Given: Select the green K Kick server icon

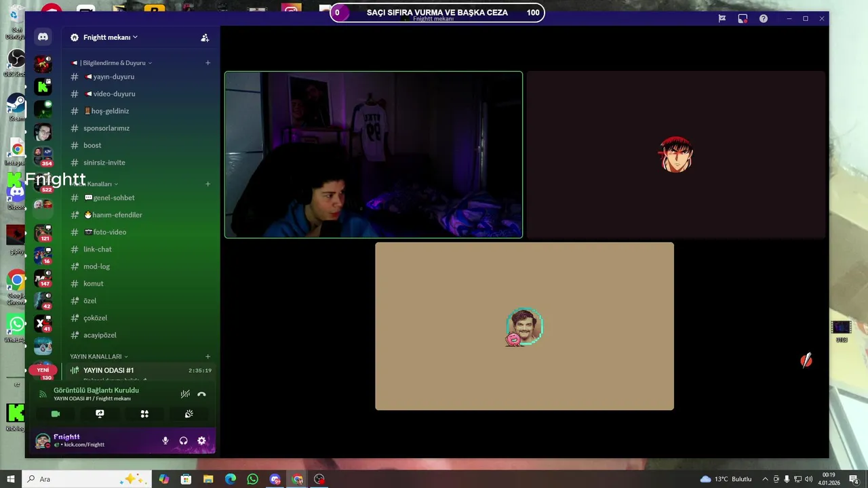Looking at the screenshot, I should pyautogui.click(x=43, y=86).
